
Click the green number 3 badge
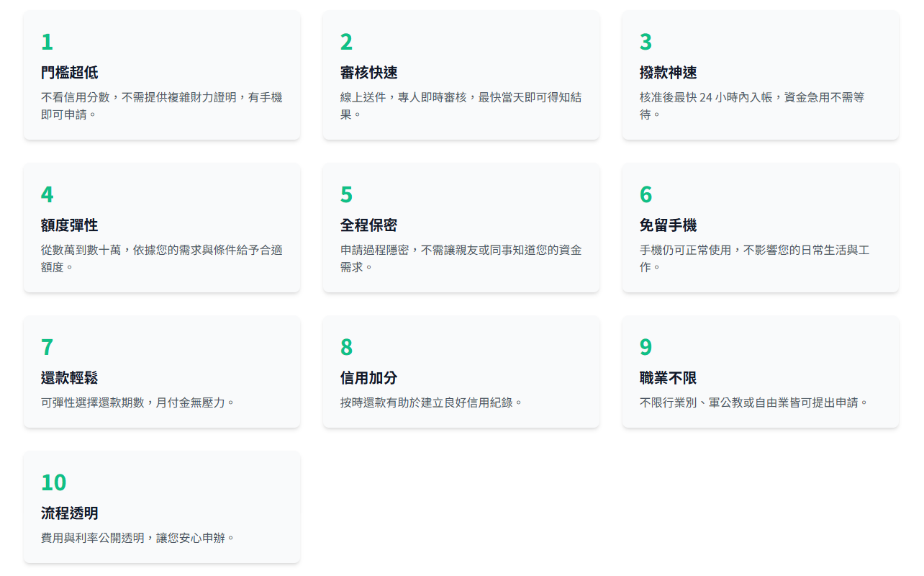(x=646, y=42)
